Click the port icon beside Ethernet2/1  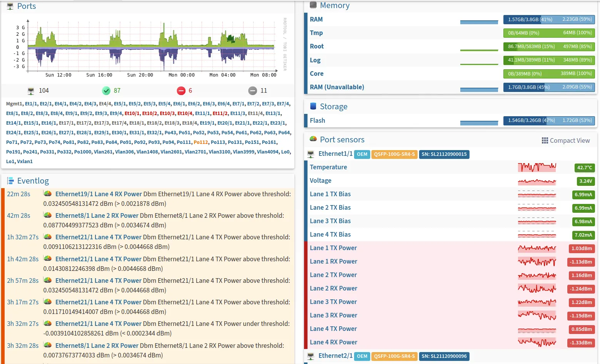(311, 356)
